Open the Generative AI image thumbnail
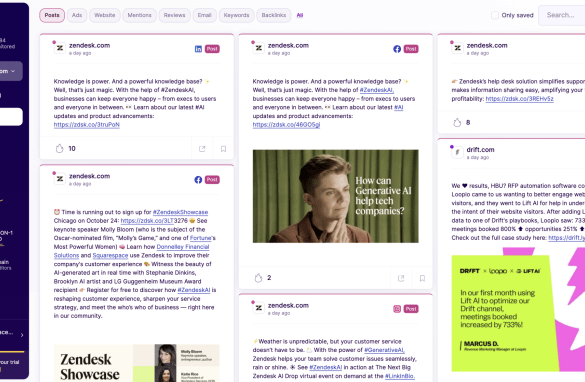The image size is (585, 382). click(335, 196)
